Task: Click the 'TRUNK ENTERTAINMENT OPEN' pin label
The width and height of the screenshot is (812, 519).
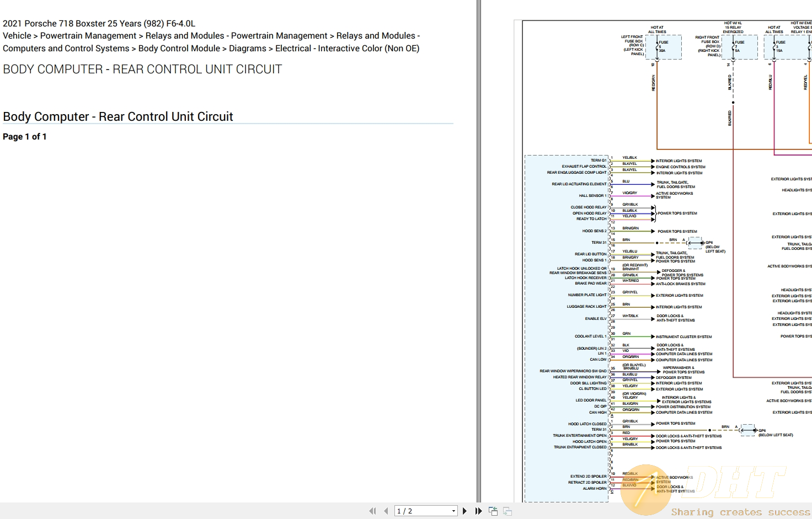Action: click(x=580, y=436)
